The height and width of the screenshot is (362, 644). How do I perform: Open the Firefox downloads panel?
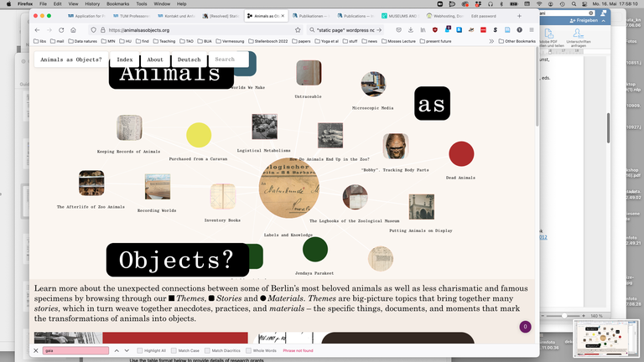tap(410, 30)
